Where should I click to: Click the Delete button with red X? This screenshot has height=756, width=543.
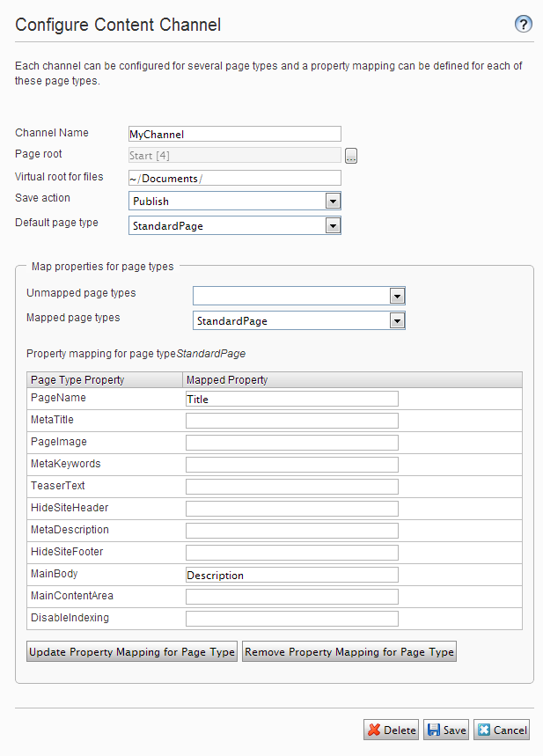tap(392, 730)
